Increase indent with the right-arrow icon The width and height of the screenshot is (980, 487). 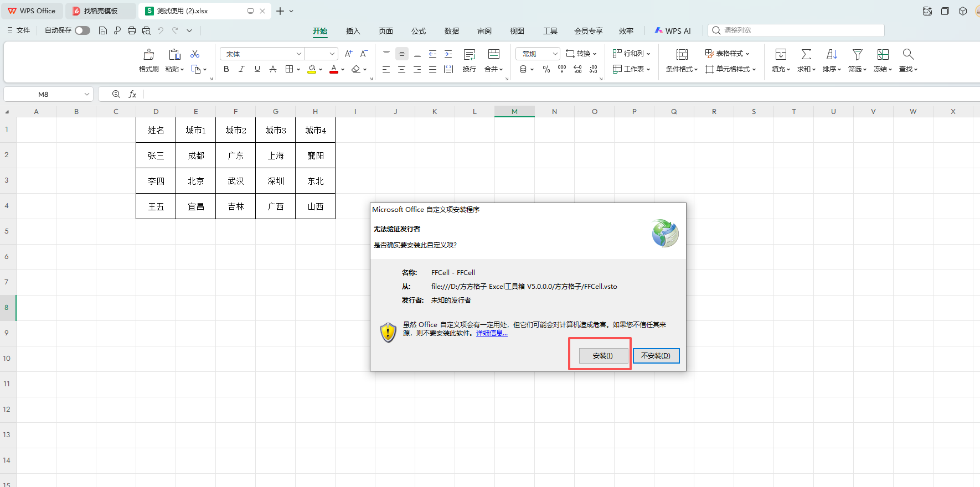click(x=448, y=54)
